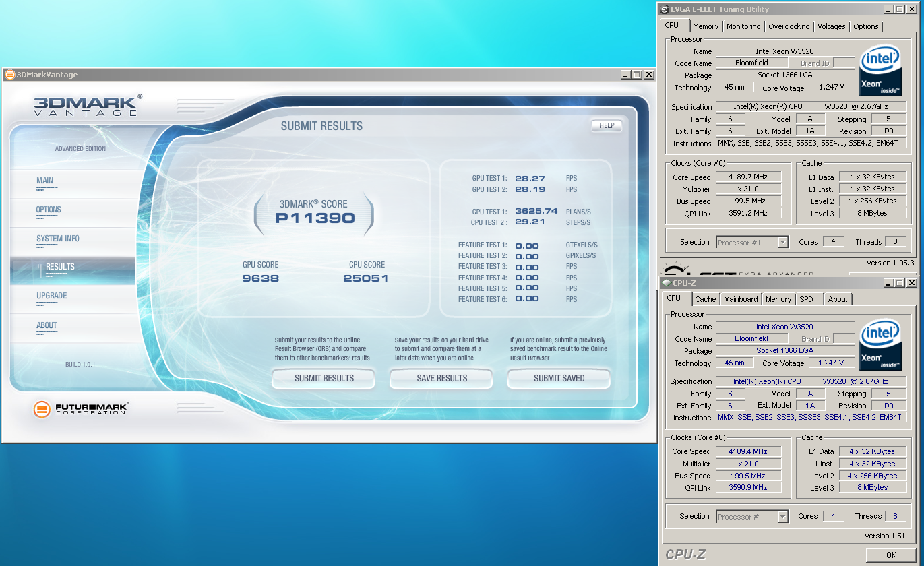Click the 3DMark Vantage logo
Image resolution: width=924 pixels, height=566 pixels.
tap(88, 106)
